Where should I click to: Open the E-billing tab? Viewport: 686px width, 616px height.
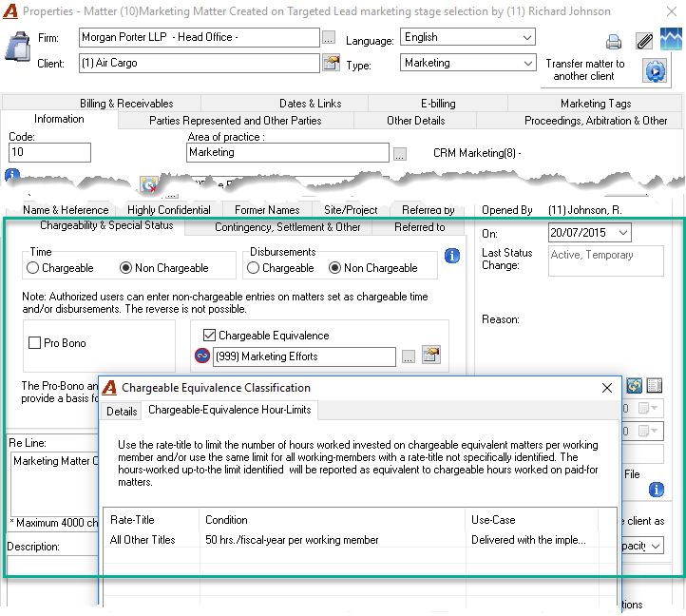point(438,104)
